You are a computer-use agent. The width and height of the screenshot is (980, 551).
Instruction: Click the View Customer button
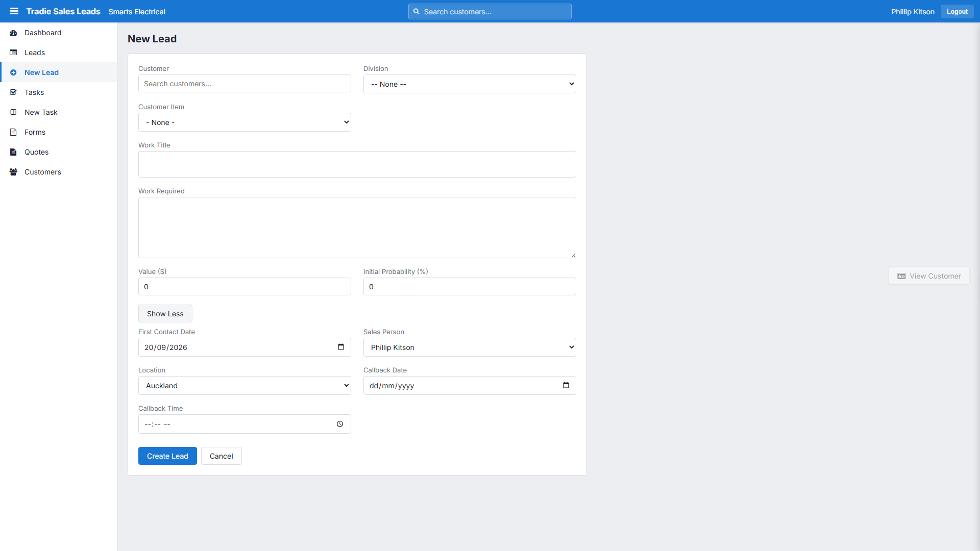(929, 276)
